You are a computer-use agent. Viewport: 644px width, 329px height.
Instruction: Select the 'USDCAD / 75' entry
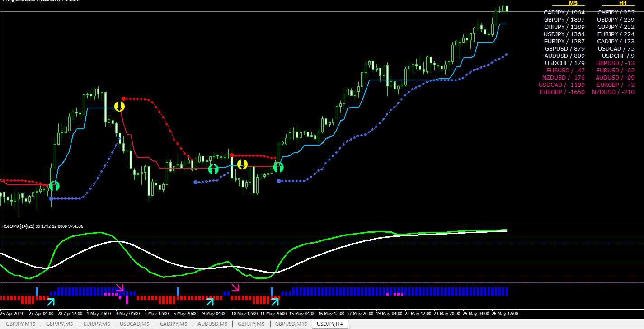coord(616,49)
